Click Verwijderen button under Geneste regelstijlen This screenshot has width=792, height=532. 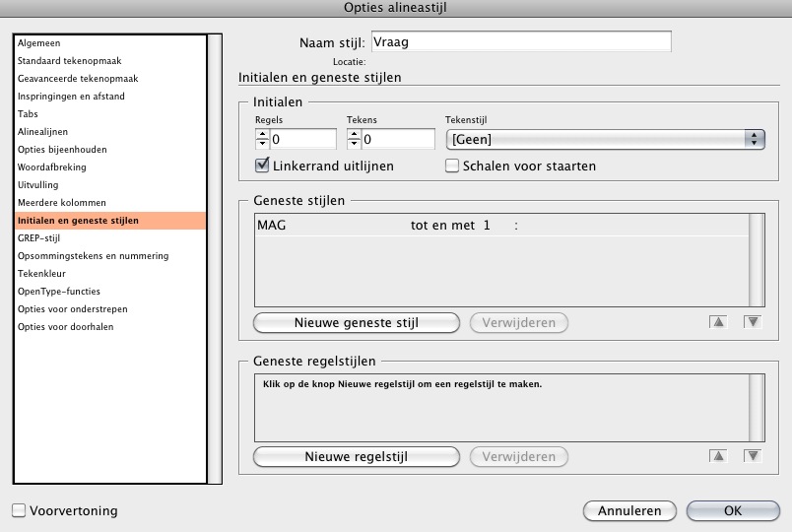pyautogui.click(x=519, y=456)
